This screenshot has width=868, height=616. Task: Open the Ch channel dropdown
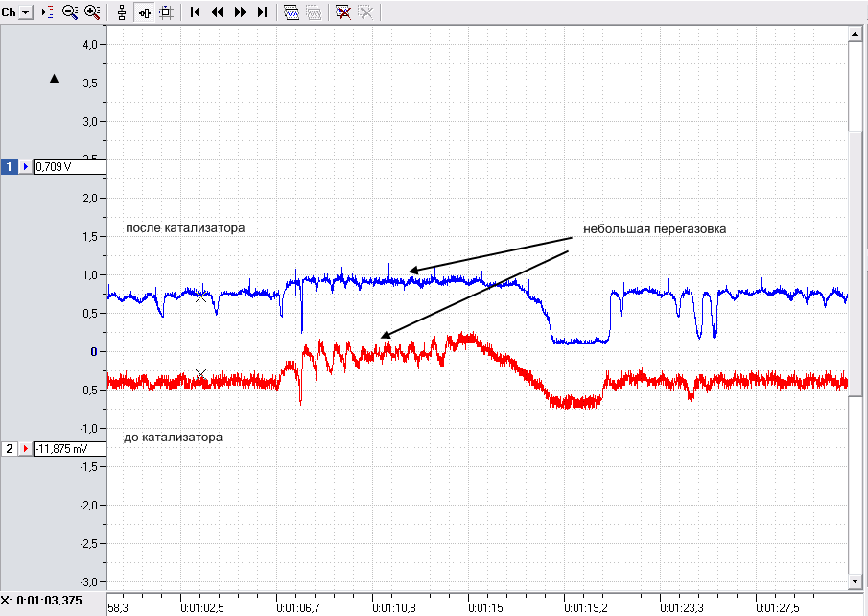point(26,12)
